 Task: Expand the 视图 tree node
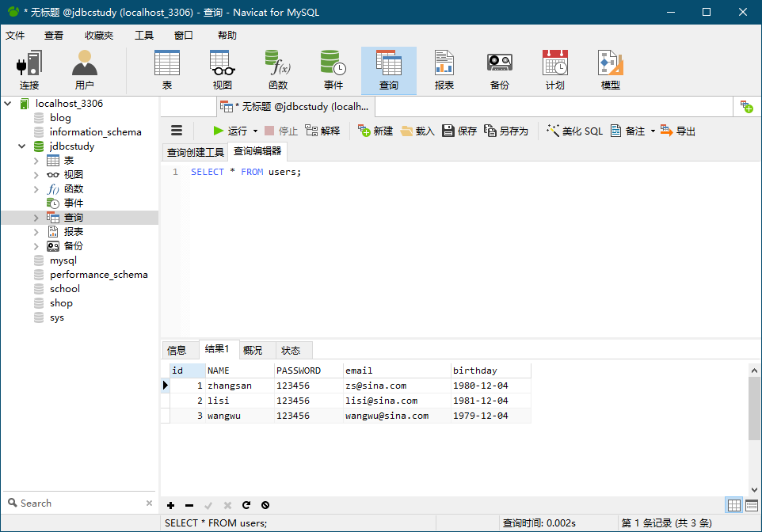coord(36,174)
